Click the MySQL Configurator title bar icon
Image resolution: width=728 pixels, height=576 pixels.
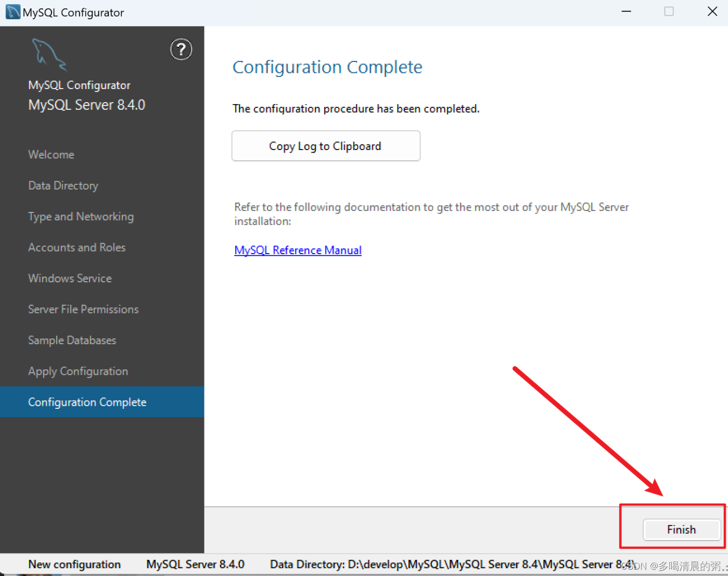[13, 12]
